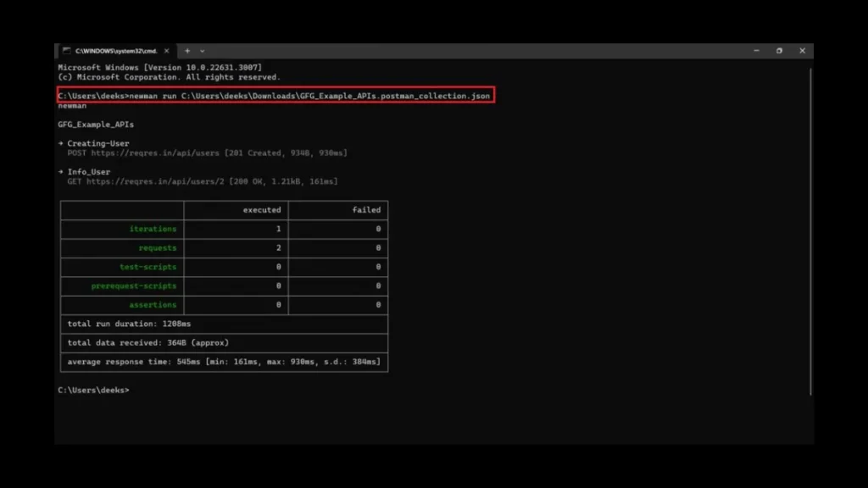This screenshot has height=488, width=868.
Task: Close the terminal window
Action: click(802, 51)
